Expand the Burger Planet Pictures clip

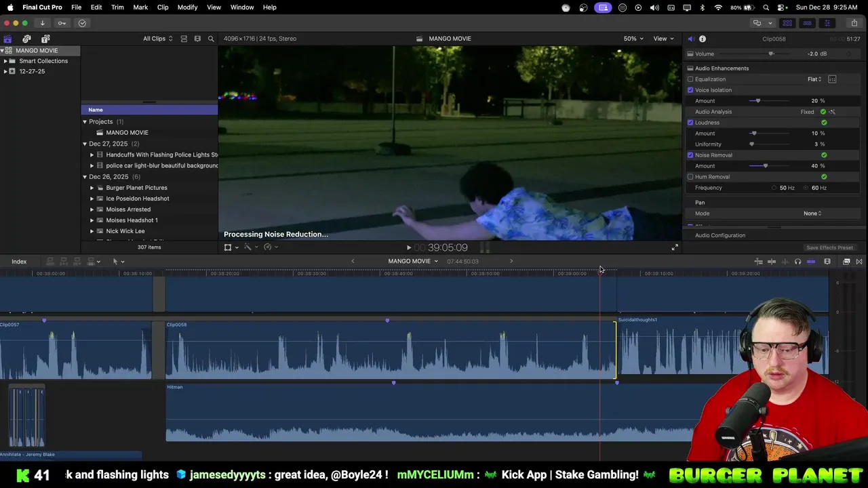click(92, 188)
